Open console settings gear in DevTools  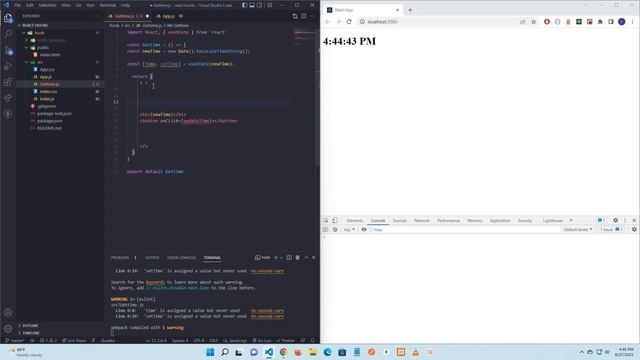pos(634,230)
